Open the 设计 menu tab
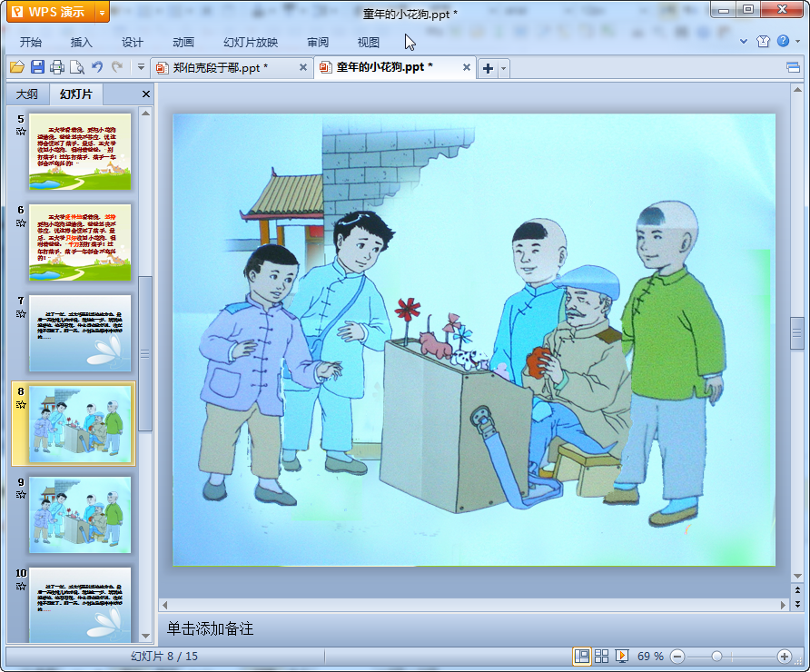Viewport: 810px width, 672px height. 133,43
